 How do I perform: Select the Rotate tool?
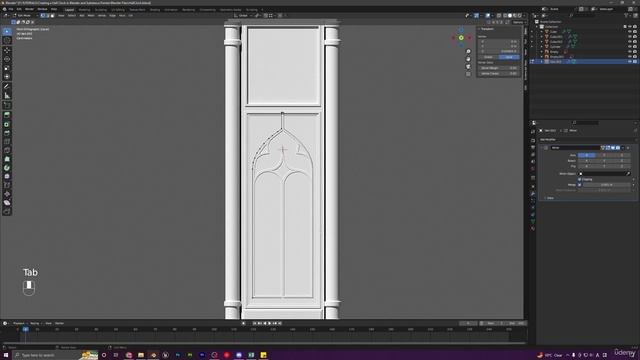pyautogui.click(x=7, y=59)
